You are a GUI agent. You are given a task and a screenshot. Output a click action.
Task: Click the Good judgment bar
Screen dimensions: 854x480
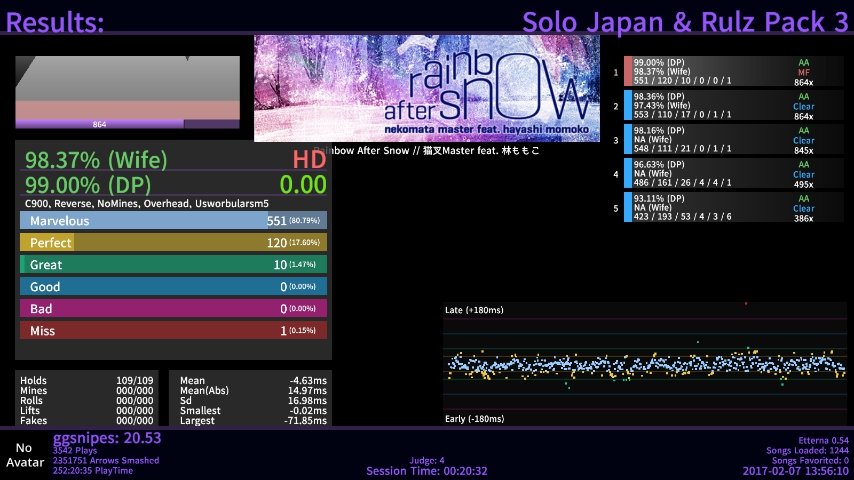click(x=173, y=286)
